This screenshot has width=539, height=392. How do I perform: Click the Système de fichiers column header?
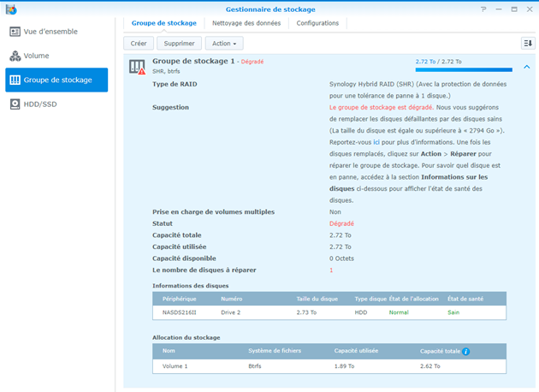[275, 351]
